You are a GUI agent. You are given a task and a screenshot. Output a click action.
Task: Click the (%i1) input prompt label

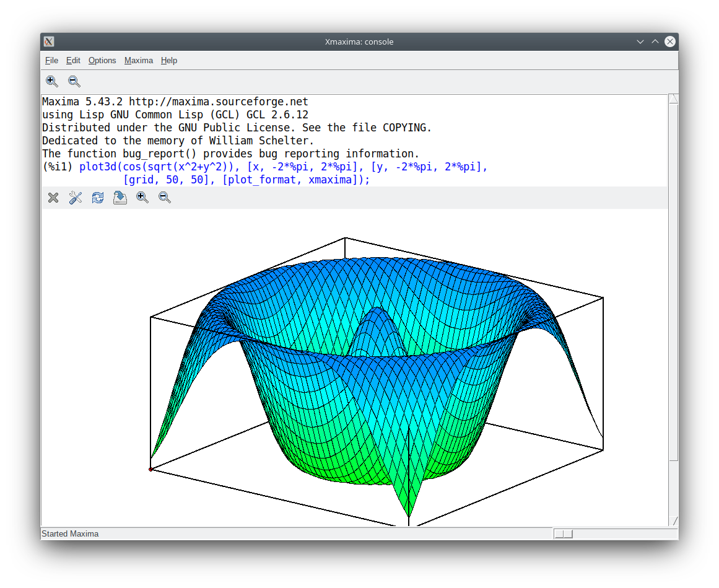[x=58, y=167]
